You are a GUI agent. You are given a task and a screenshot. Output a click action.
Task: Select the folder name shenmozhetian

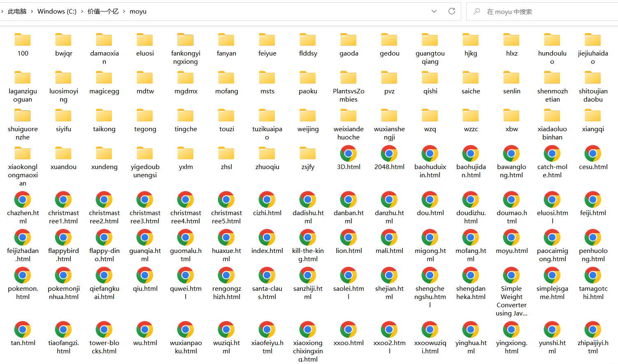[x=552, y=95]
